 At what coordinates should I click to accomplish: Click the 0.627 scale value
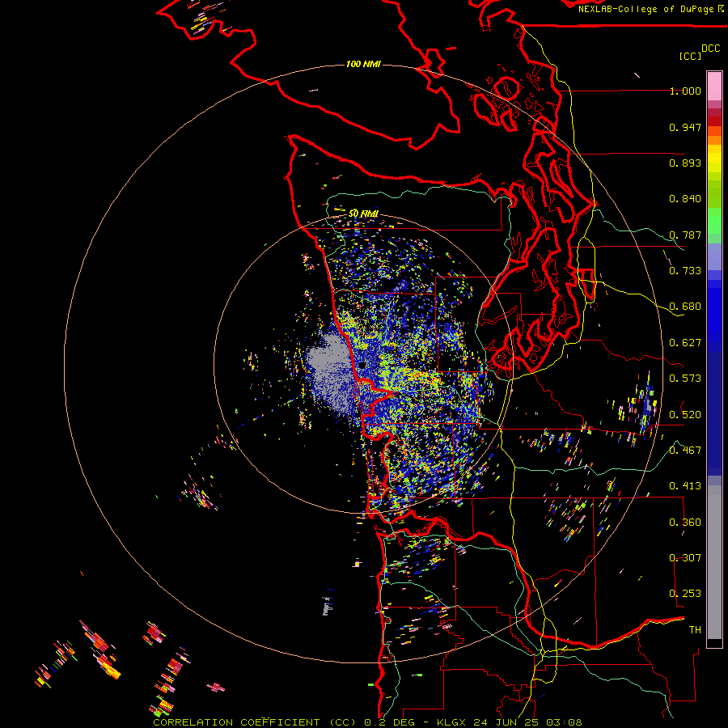(685, 343)
